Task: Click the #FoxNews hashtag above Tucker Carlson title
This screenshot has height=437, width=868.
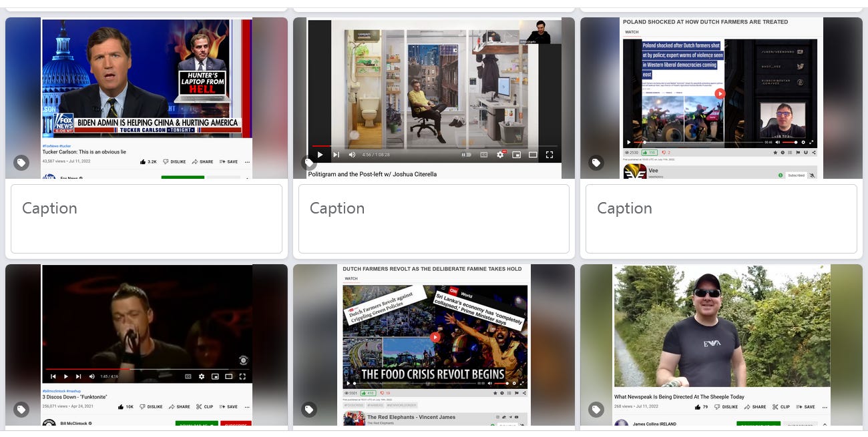Action: coord(49,145)
